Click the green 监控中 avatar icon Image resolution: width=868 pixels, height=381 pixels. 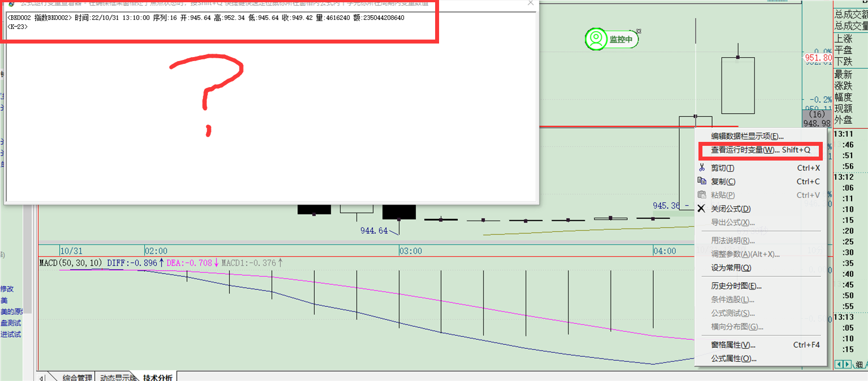pos(596,39)
